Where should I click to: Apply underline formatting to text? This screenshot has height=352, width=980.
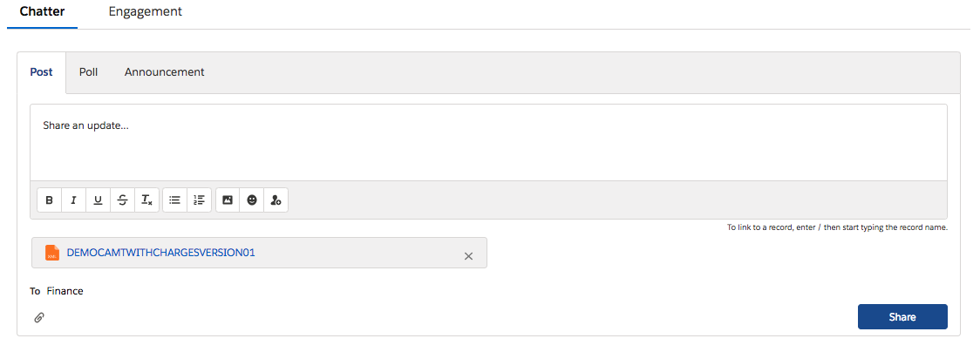pos(98,200)
